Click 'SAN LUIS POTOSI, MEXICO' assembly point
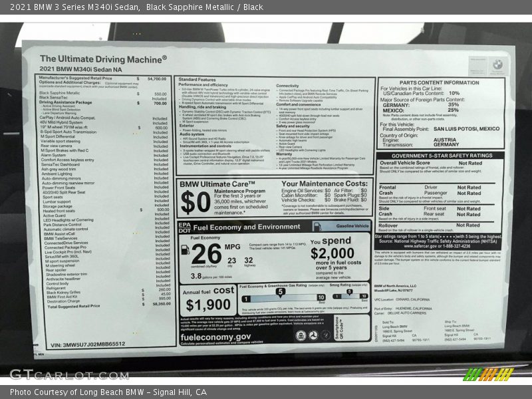Viewport: 532px width, 399px height. pyautogui.click(x=466, y=129)
